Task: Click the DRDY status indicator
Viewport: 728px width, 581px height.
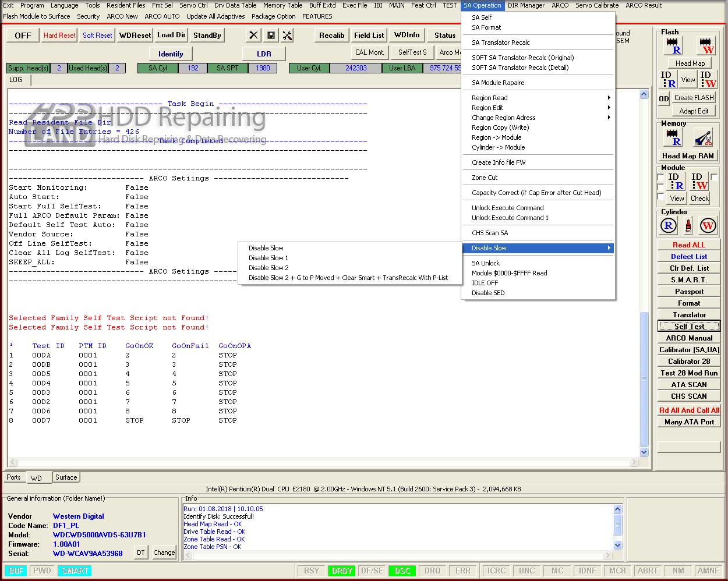Action: [341, 571]
